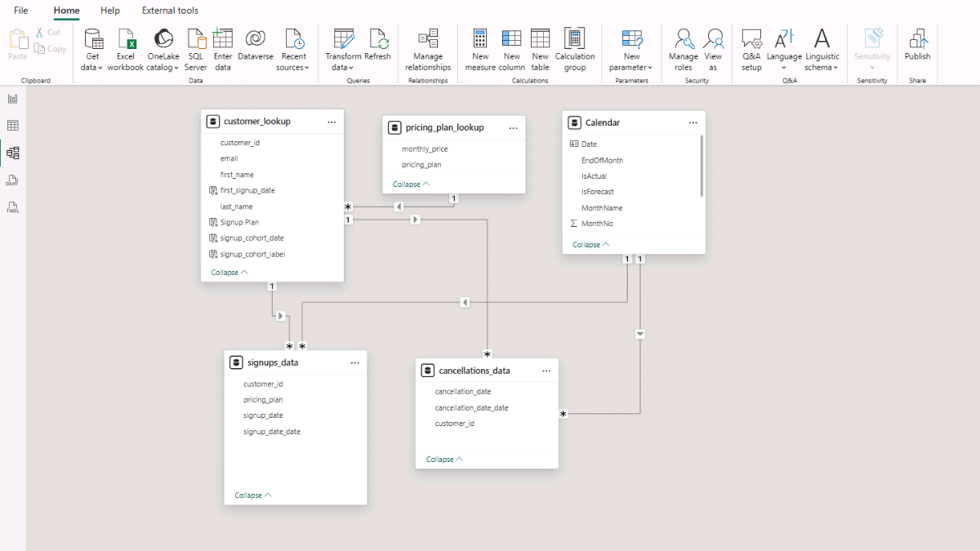
Task: Open Transform data in ribbon
Action: [344, 39]
